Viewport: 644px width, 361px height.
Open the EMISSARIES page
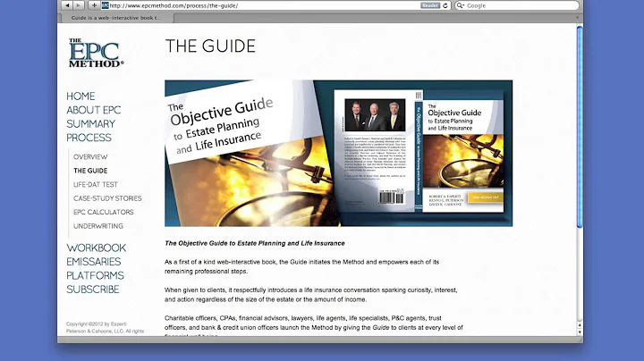pos(94,262)
